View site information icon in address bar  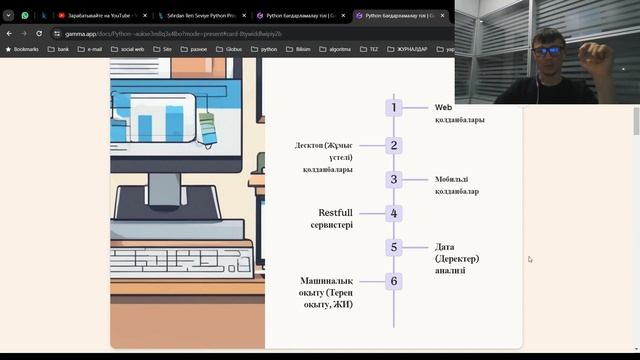point(57,34)
